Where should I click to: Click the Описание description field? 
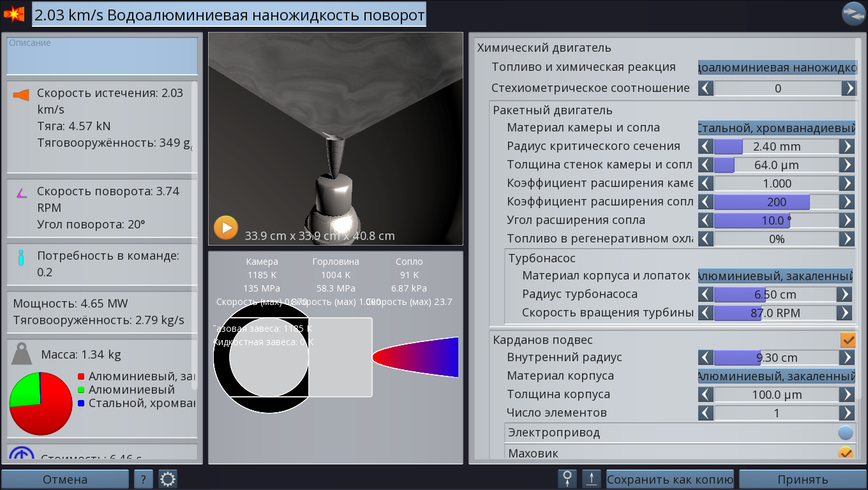pos(102,56)
